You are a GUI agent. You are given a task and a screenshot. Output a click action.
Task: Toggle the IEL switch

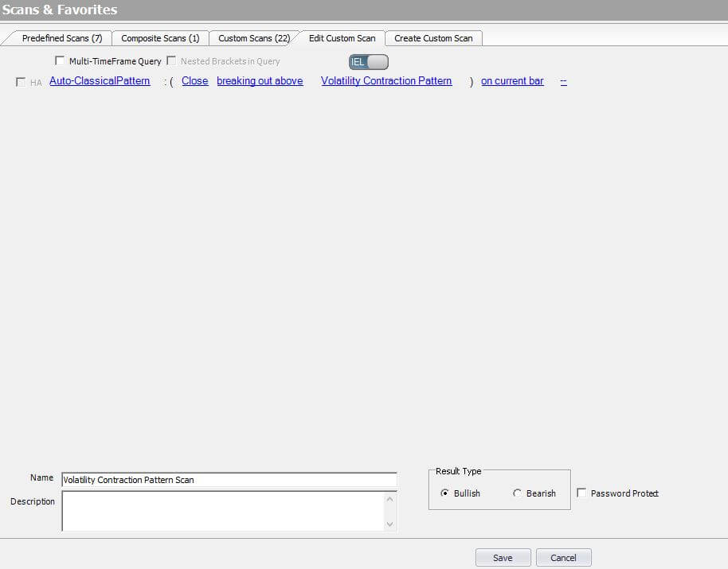click(368, 61)
